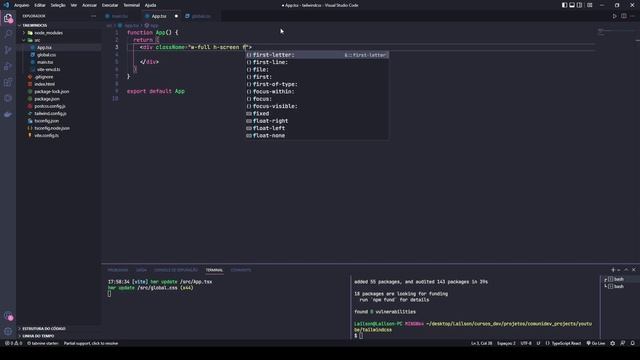Add a new terminal with plus icon
The width and height of the screenshot is (640, 360).
tap(613, 270)
